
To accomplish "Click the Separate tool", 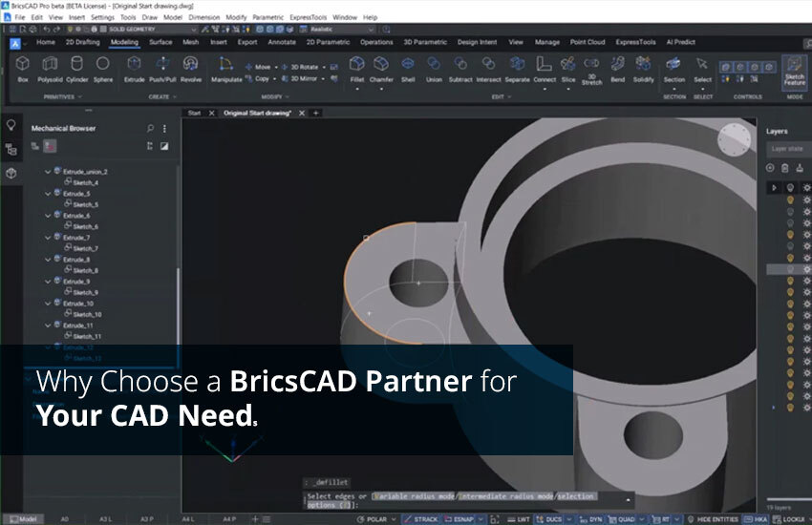I will (x=518, y=69).
